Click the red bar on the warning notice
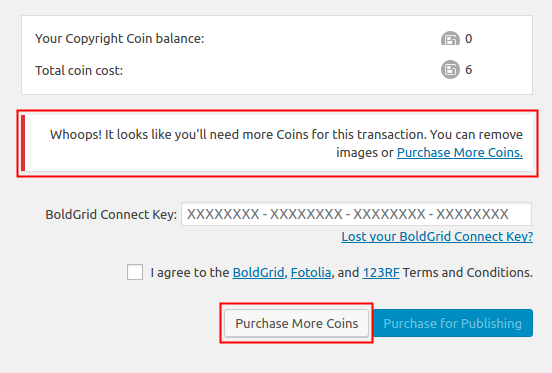552x373 pixels. pos(23,143)
